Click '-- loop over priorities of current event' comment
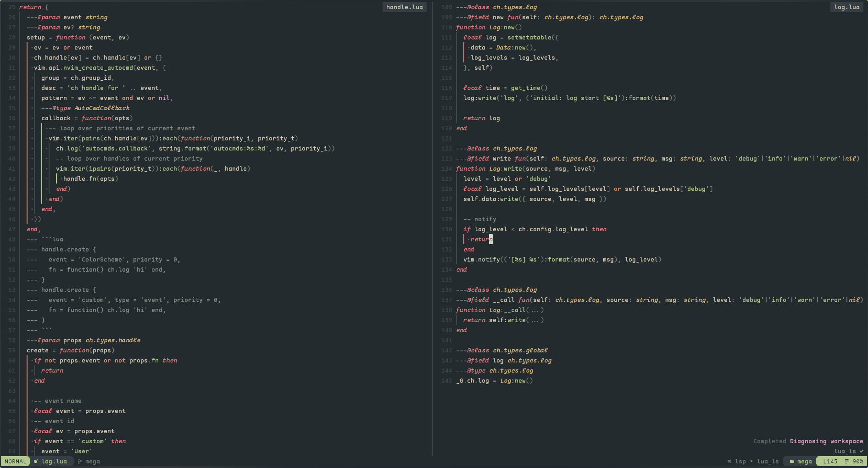868x468 pixels. point(122,128)
